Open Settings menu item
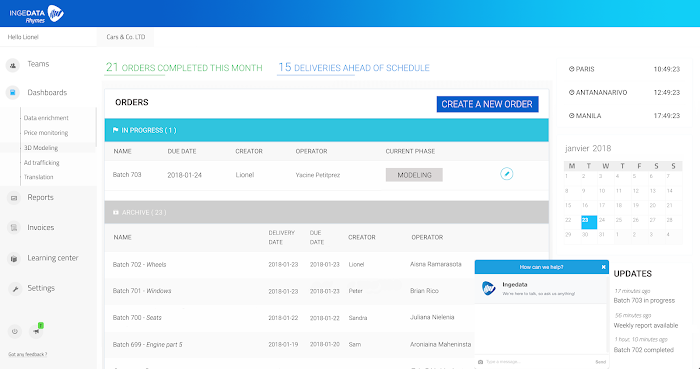 (41, 288)
